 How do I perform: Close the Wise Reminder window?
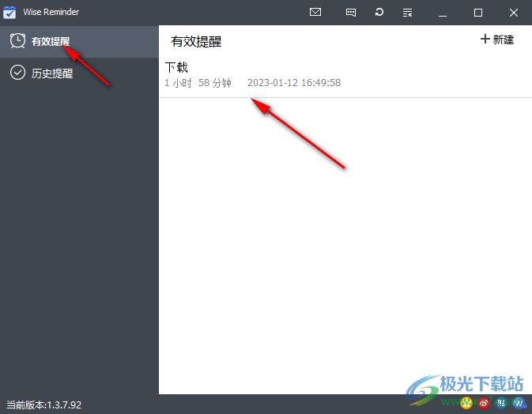coord(514,13)
